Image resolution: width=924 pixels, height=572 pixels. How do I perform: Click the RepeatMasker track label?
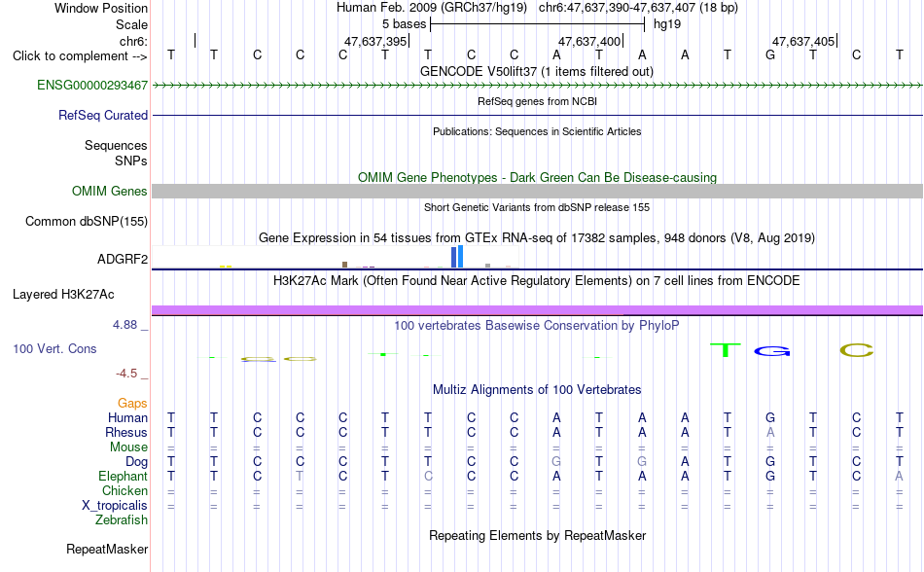(x=107, y=549)
